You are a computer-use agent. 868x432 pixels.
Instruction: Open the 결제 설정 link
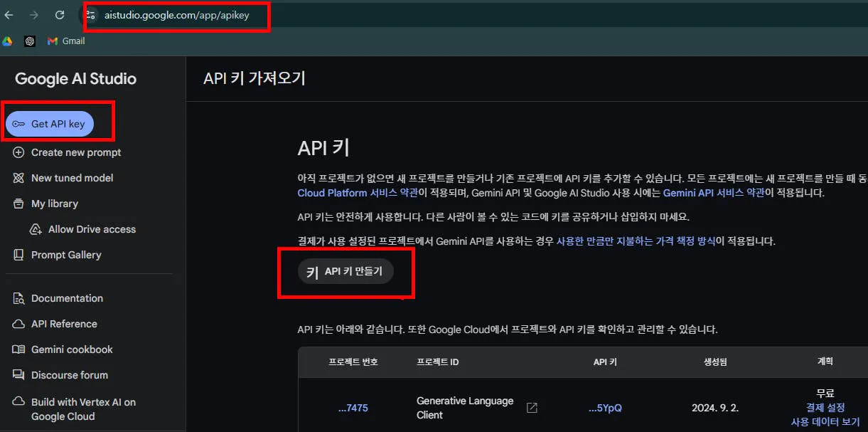point(824,407)
